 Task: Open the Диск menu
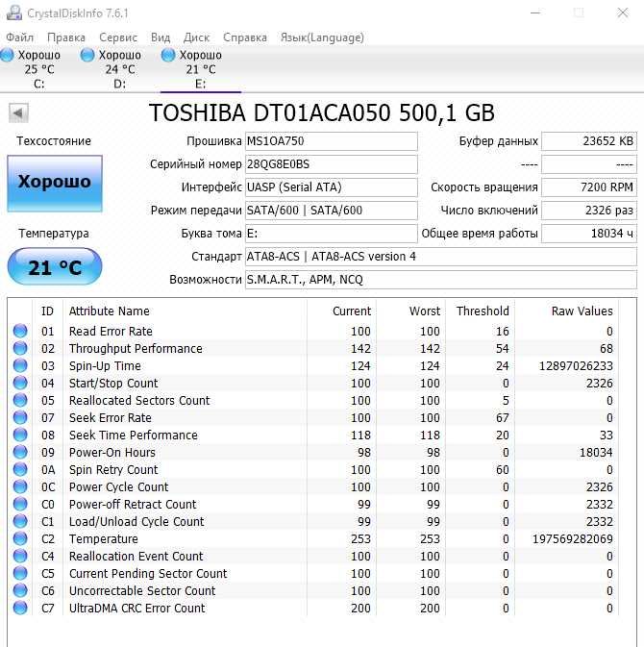click(x=196, y=37)
